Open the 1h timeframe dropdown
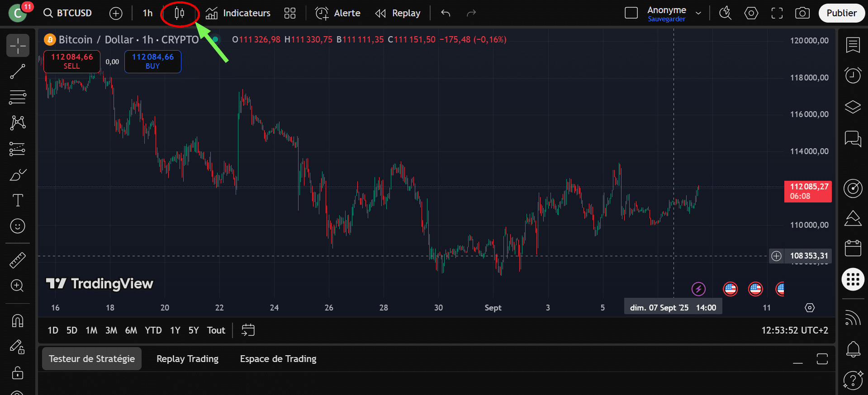Viewport: 868px width, 395px height. tap(147, 13)
